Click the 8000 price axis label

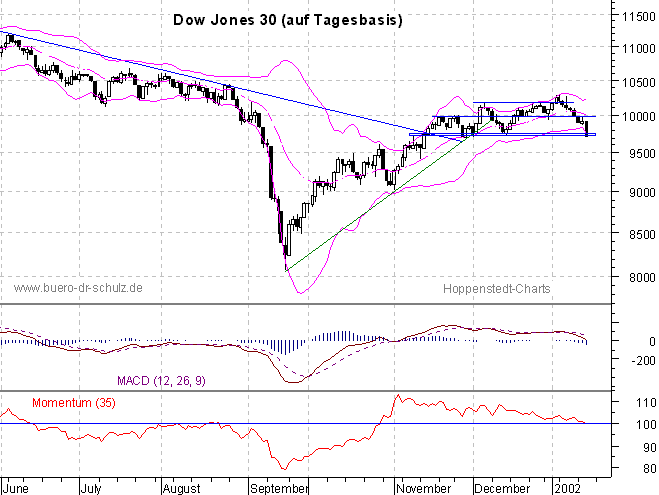pyautogui.click(x=642, y=277)
